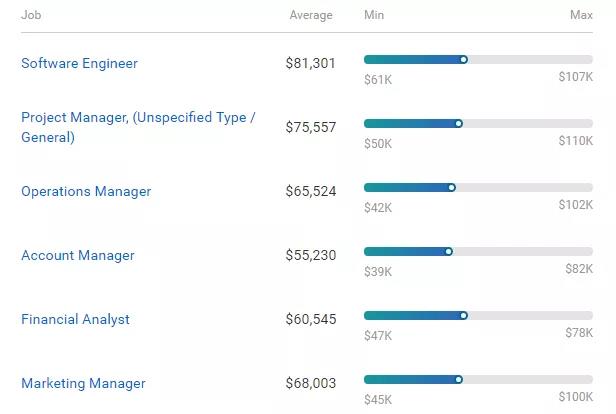This screenshot has width=616, height=414.
Task: Click the Min column header
Action: [x=374, y=15]
